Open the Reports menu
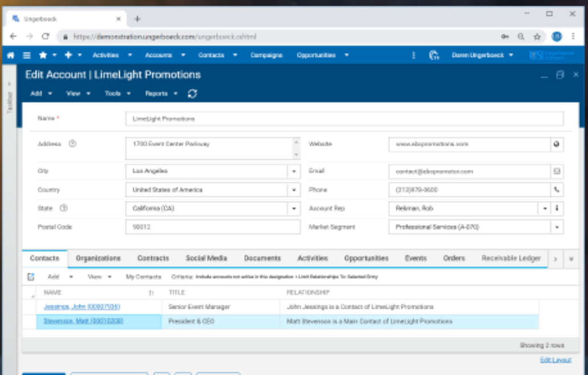Viewport: 588px width, 375px height. coord(161,94)
